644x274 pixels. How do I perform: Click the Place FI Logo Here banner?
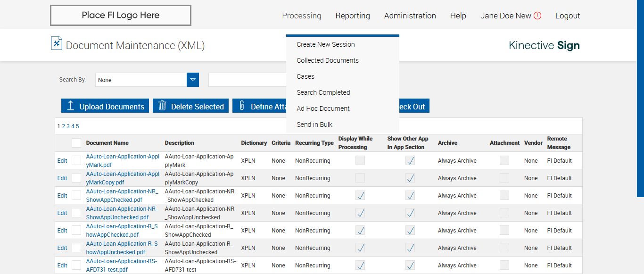pos(121,16)
